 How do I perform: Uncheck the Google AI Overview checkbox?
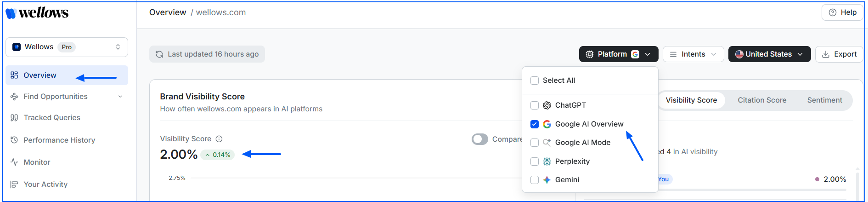point(535,124)
